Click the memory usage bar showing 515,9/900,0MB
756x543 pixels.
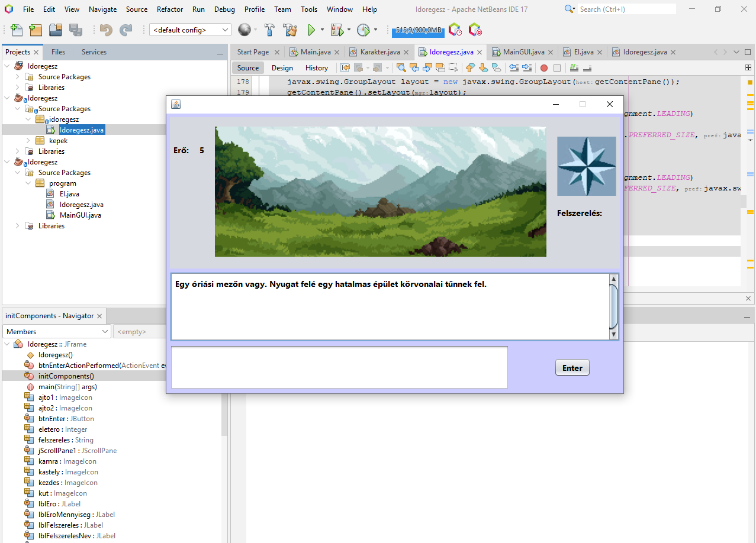click(x=419, y=30)
